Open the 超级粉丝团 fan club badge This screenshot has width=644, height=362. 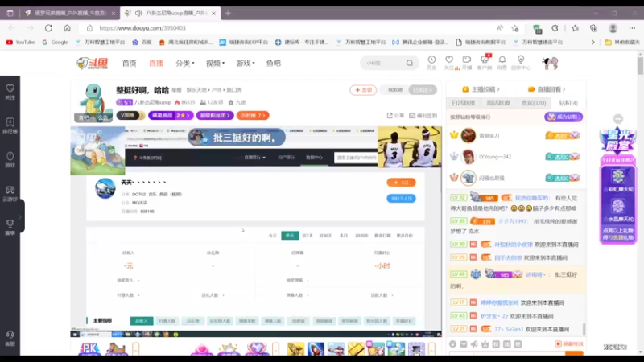coord(215,115)
